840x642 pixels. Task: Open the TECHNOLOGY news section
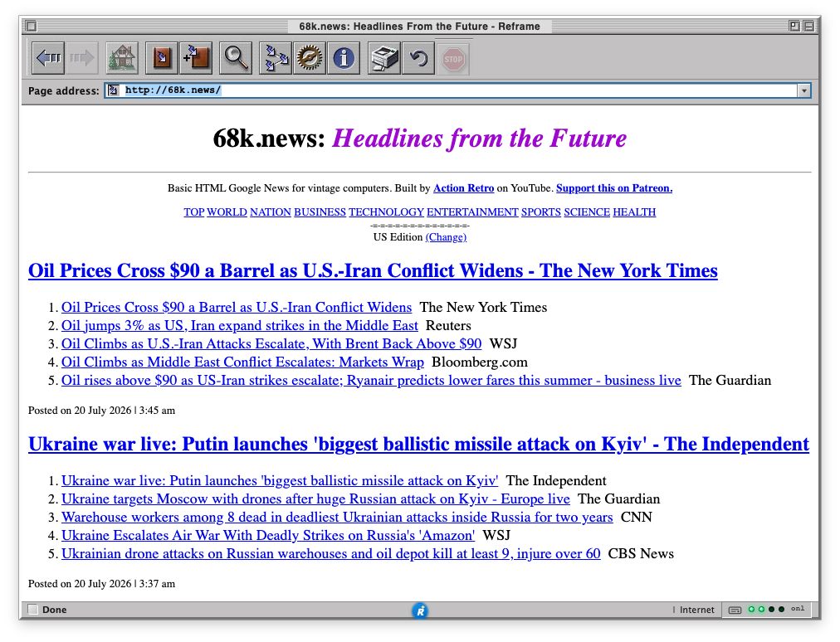pyautogui.click(x=386, y=212)
